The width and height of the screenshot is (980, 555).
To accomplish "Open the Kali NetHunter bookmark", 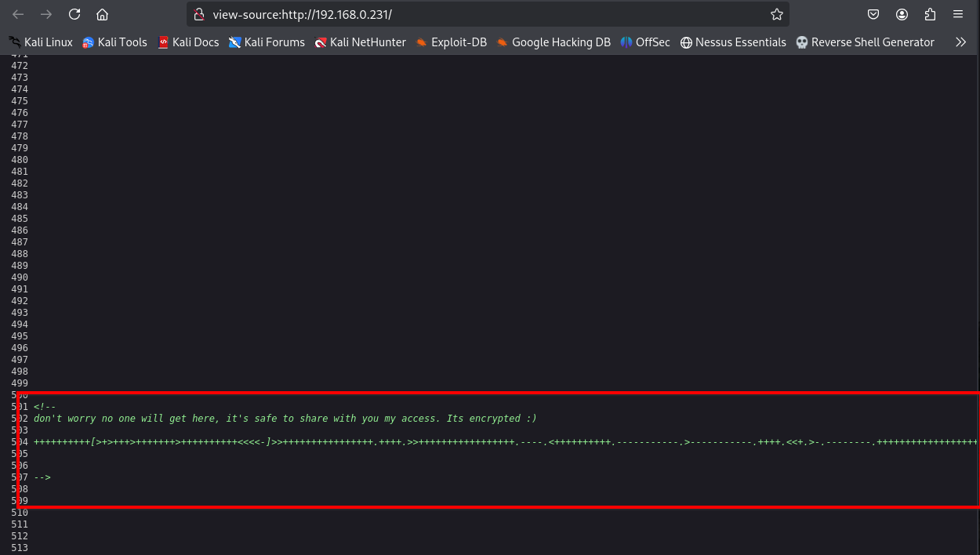I will click(360, 42).
